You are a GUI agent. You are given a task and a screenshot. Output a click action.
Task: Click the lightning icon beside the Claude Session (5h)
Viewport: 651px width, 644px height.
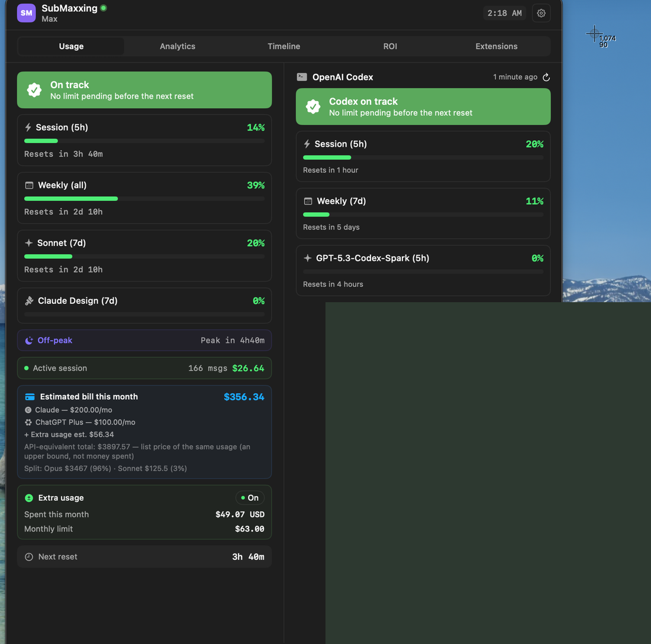click(x=28, y=127)
